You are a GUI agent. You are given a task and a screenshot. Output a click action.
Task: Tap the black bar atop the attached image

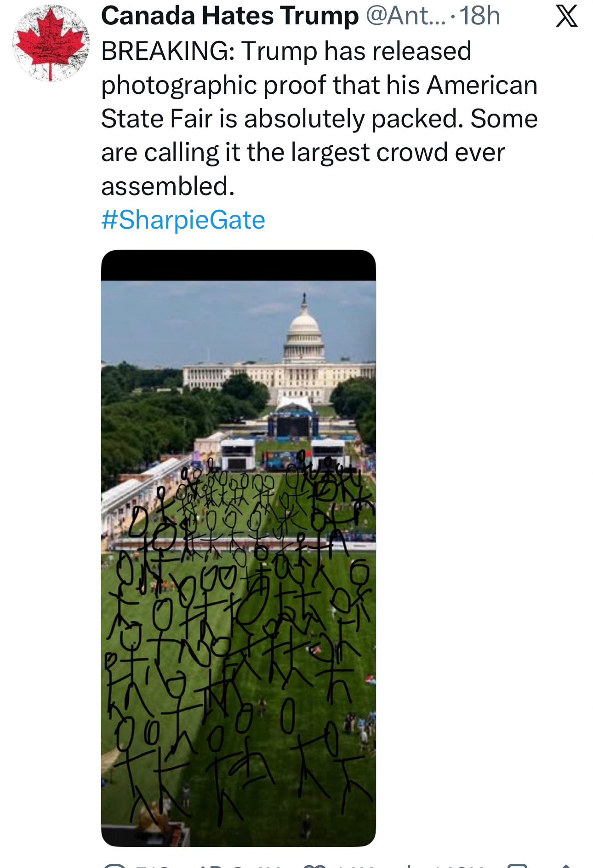(239, 265)
